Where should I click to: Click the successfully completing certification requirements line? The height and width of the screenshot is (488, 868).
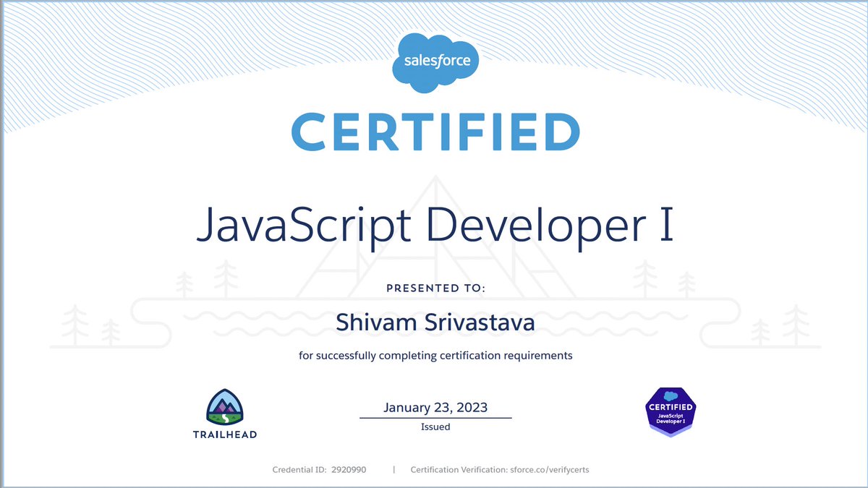point(435,356)
